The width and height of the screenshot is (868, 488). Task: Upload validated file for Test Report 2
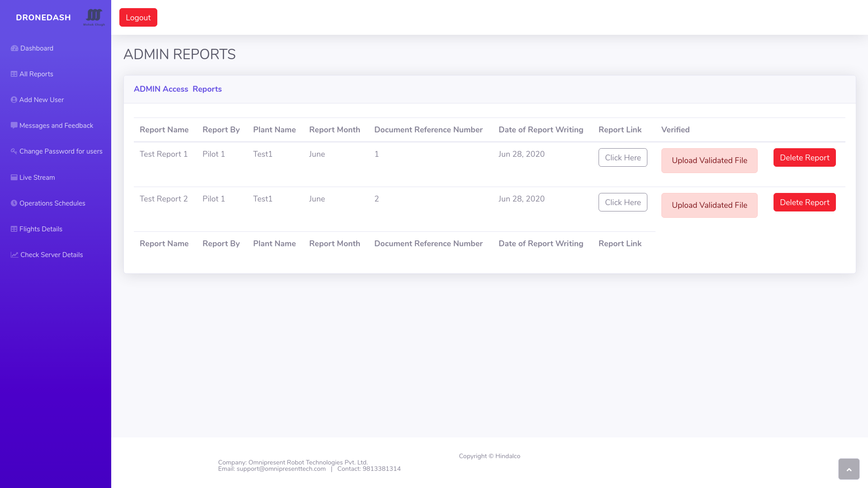pyautogui.click(x=709, y=205)
